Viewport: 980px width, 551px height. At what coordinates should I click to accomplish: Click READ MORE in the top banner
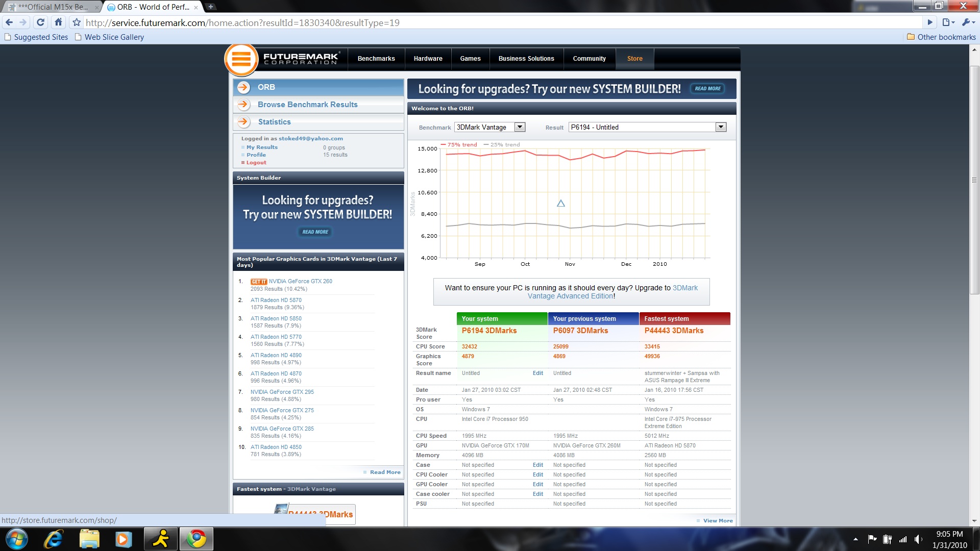[707, 89]
